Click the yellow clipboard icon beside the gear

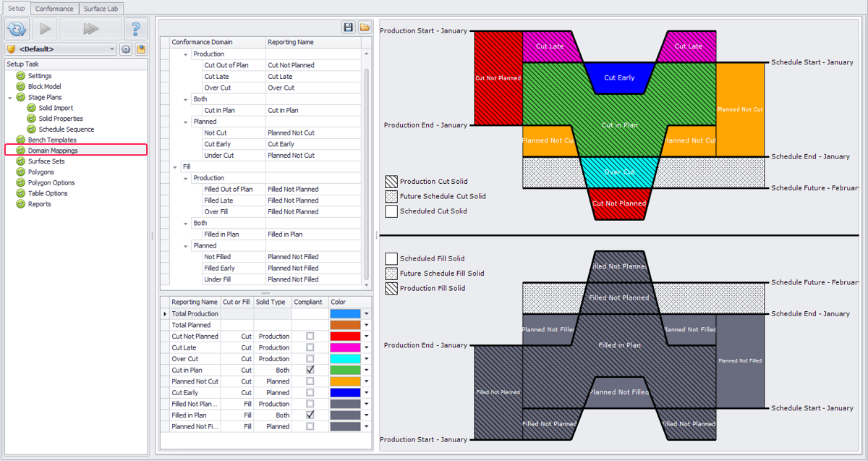(140, 49)
